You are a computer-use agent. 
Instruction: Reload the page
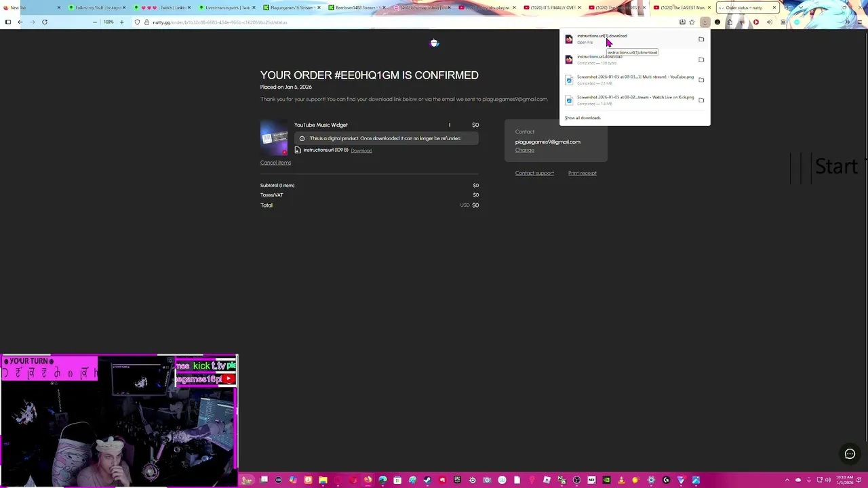(45, 22)
